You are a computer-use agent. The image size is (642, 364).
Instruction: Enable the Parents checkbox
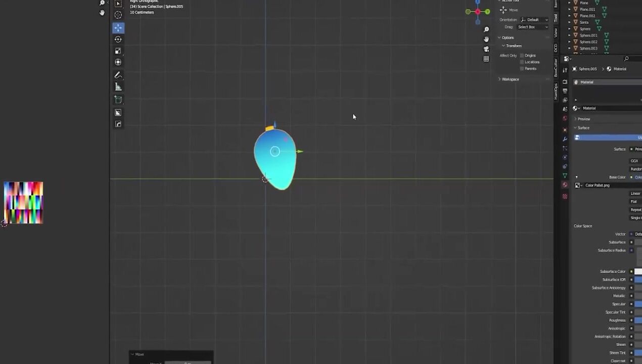[522, 69]
